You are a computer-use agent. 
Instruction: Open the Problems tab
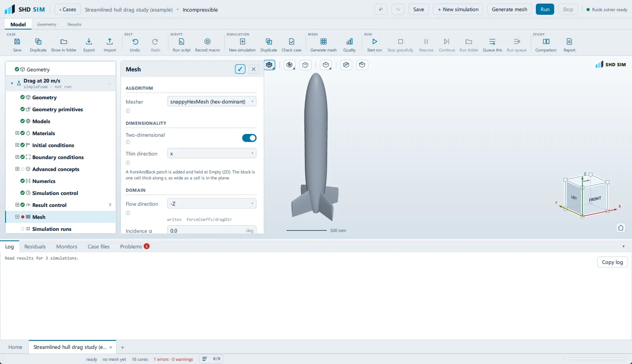point(134,247)
